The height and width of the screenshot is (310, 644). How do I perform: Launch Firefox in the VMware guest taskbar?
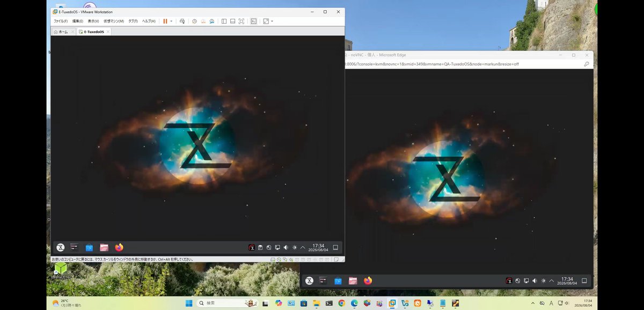pos(119,247)
